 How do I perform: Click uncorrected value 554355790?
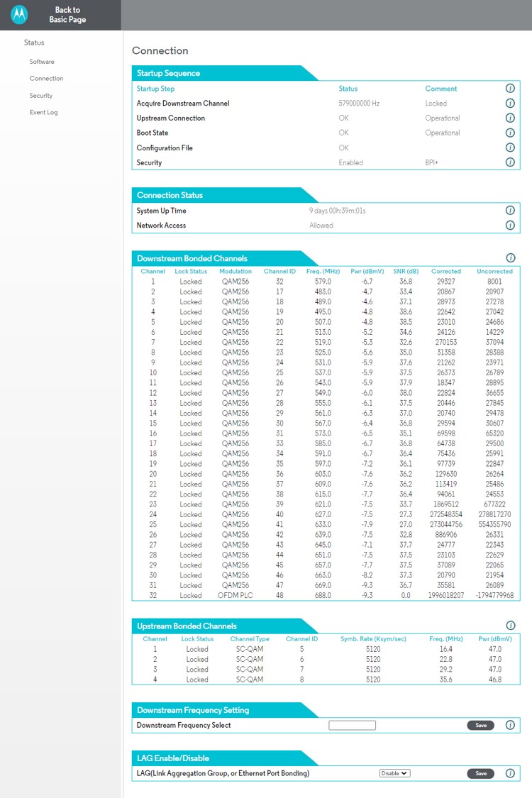pyautogui.click(x=494, y=525)
